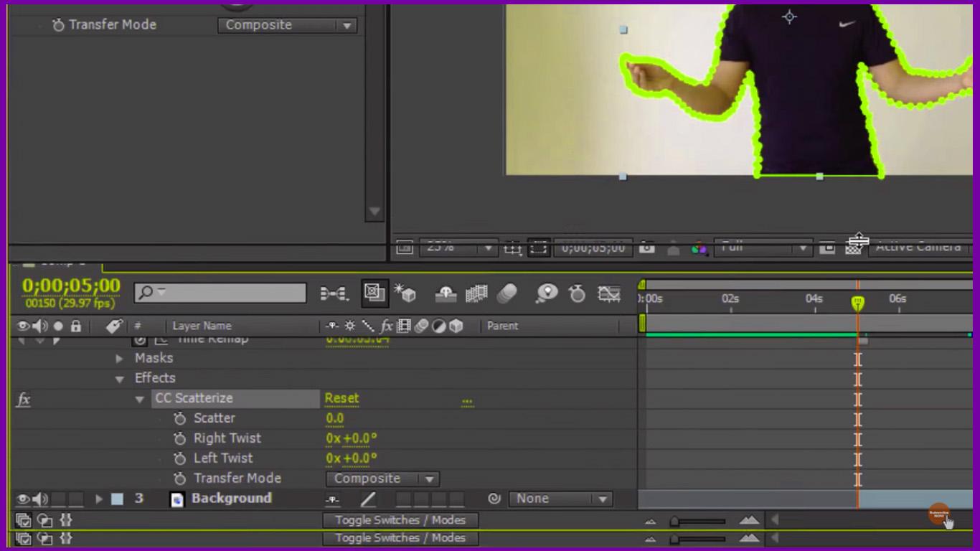980x551 pixels.
Task: Enable Motion Blur for the composition
Action: 507,293
